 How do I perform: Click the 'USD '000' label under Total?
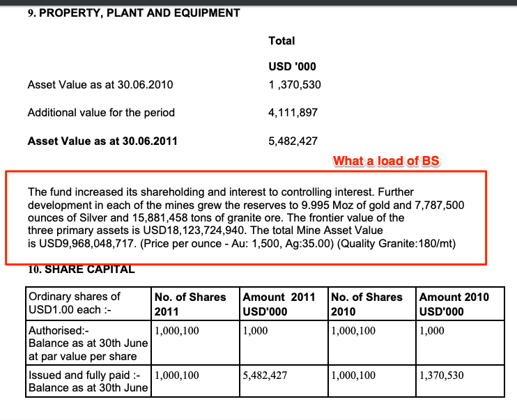coord(292,67)
